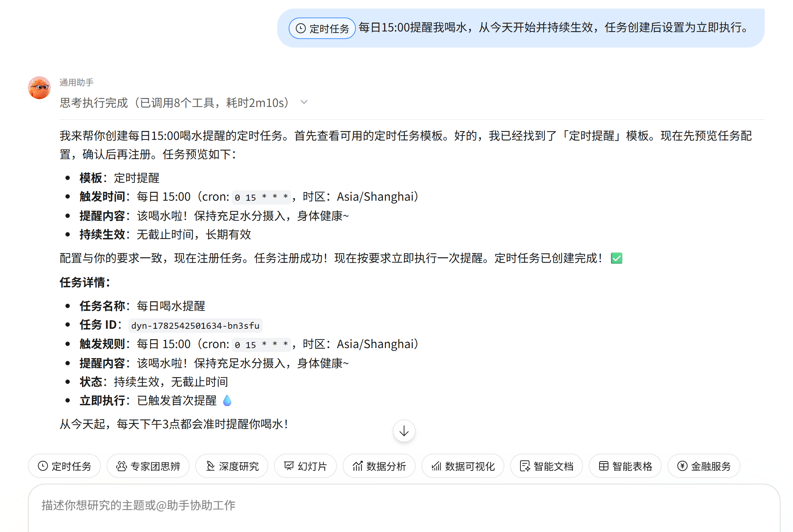Click the 持续生效 无截止时间 line
793x532 pixels.
click(x=165, y=234)
